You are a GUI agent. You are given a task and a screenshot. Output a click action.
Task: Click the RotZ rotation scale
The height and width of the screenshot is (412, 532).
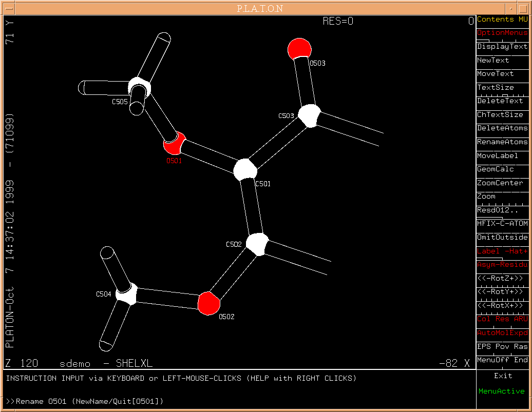coord(502,279)
